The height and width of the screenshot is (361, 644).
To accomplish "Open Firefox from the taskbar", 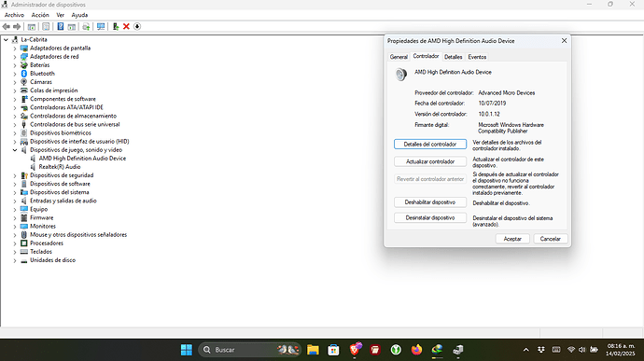I will [416, 350].
